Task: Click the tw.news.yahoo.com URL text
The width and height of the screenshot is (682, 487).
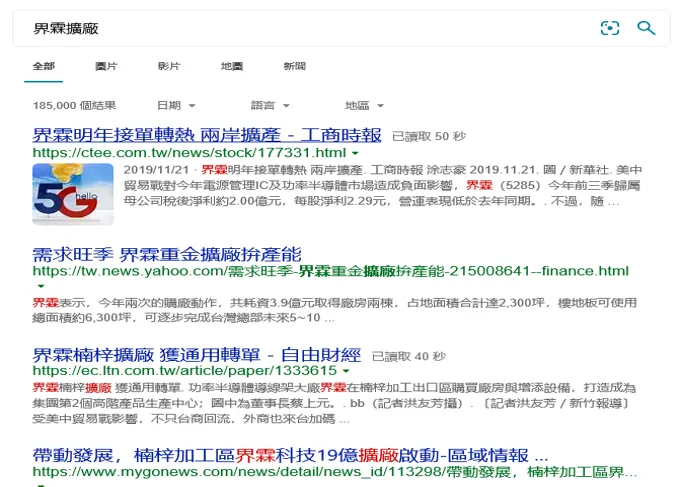Action: tap(331, 271)
